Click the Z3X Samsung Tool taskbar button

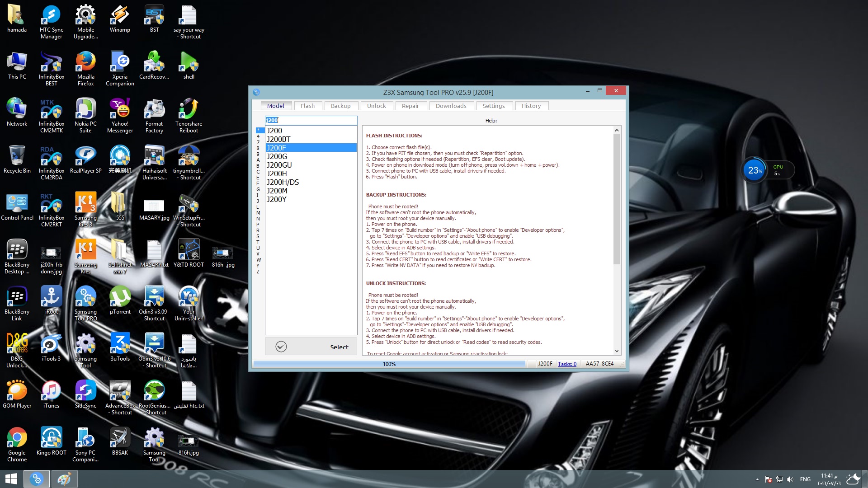pyautogui.click(x=37, y=479)
